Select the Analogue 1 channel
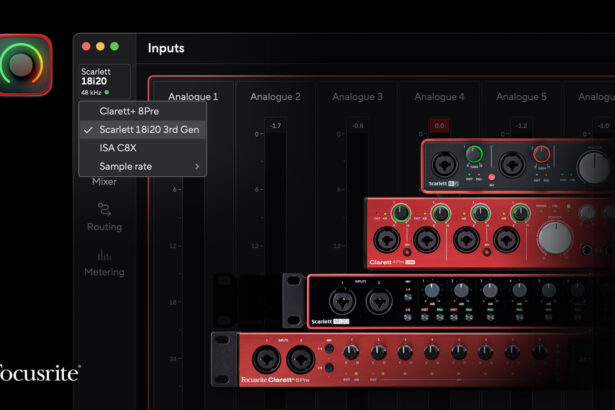Viewport: 615px width, 410px height. pos(193,97)
